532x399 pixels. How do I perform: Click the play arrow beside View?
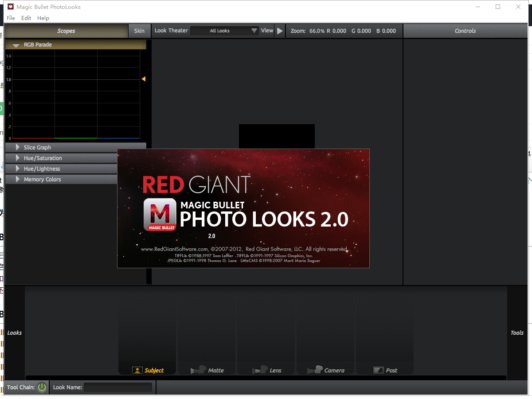pyautogui.click(x=280, y=31)
